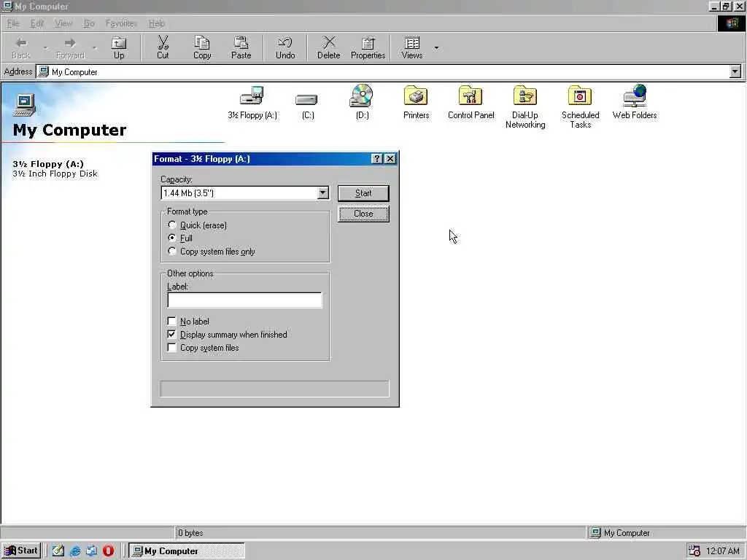Open the Control Panel icon
The width and height of the screenshot is (747, 560).
coord(471,96)
